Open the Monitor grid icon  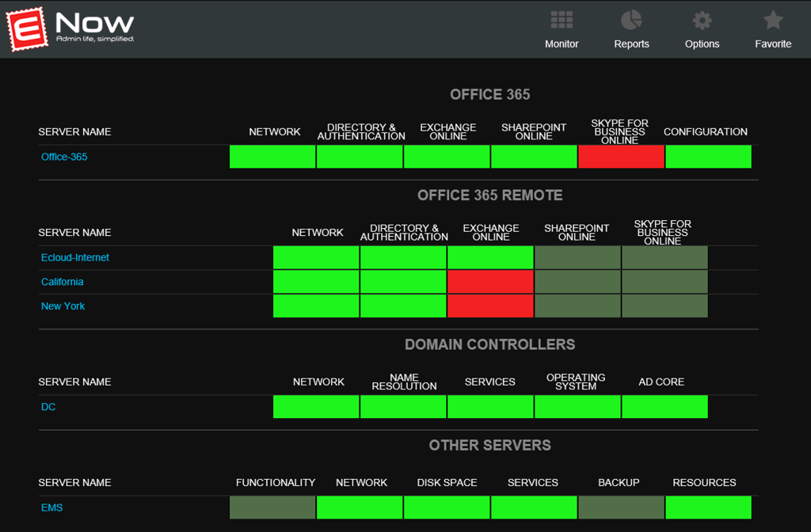[x=562, y=20]
